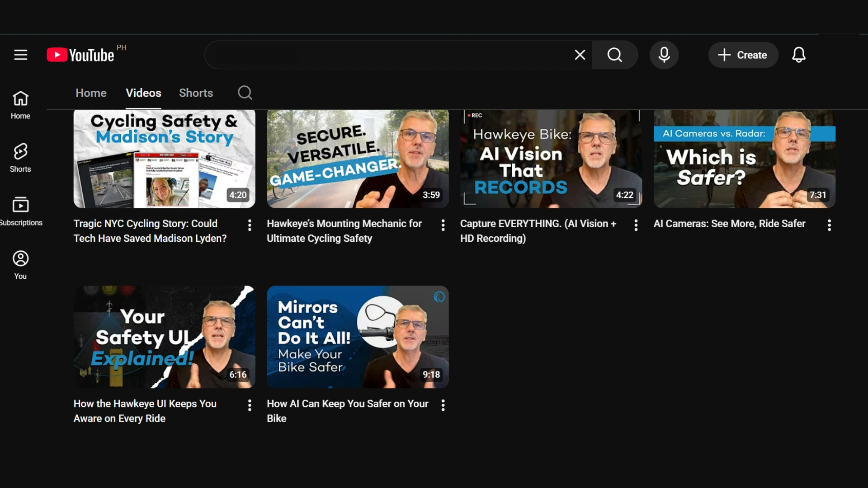Open options for Hawkeye's Mounting Mechanic video

coord(443,225)
